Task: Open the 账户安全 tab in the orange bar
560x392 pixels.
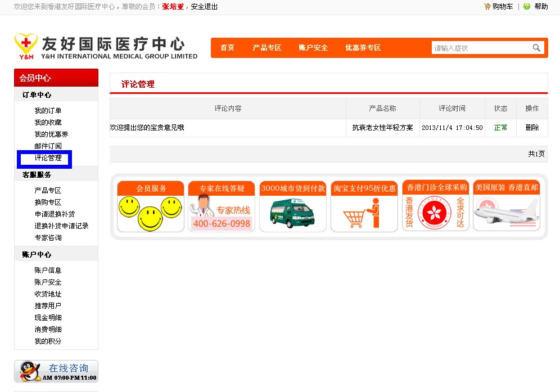Action: tap(313, 48)
